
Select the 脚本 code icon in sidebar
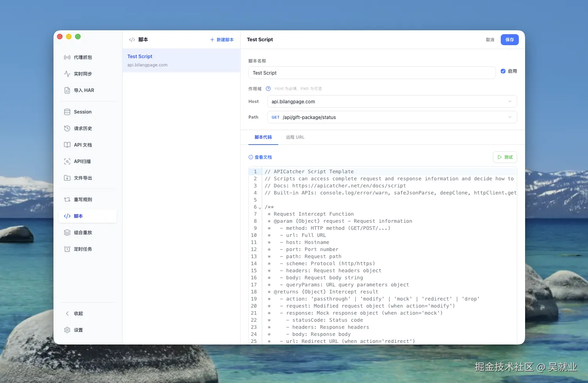tap(67, 216)
